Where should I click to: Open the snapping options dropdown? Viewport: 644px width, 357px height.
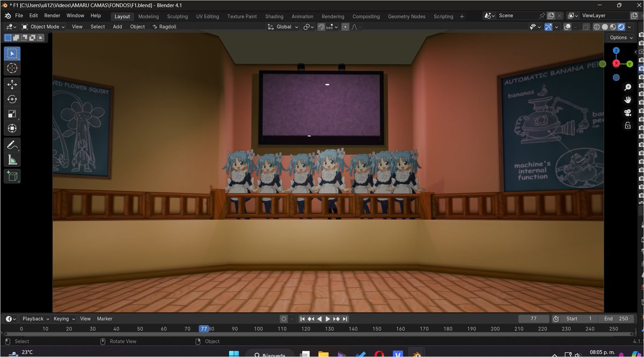tap(332, 27)
